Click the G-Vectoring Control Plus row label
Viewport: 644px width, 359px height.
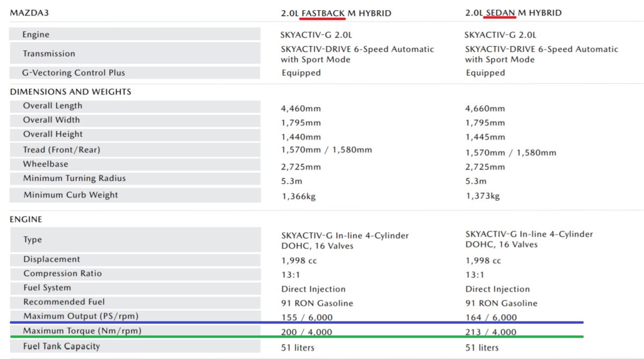click(x=74, y=72)
